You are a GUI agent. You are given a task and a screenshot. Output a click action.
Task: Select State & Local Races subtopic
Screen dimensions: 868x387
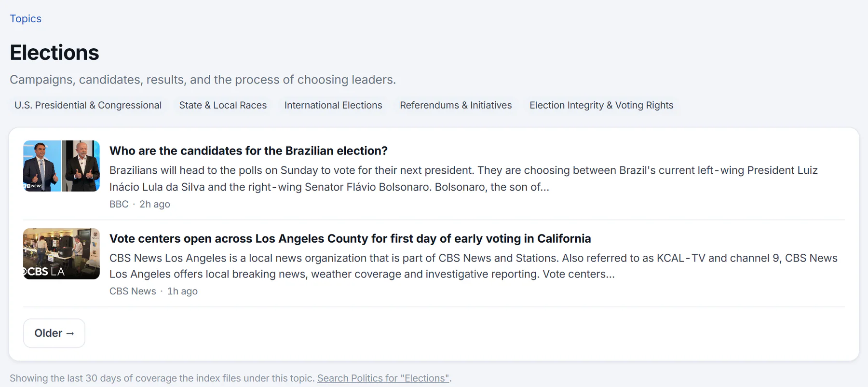223,105
